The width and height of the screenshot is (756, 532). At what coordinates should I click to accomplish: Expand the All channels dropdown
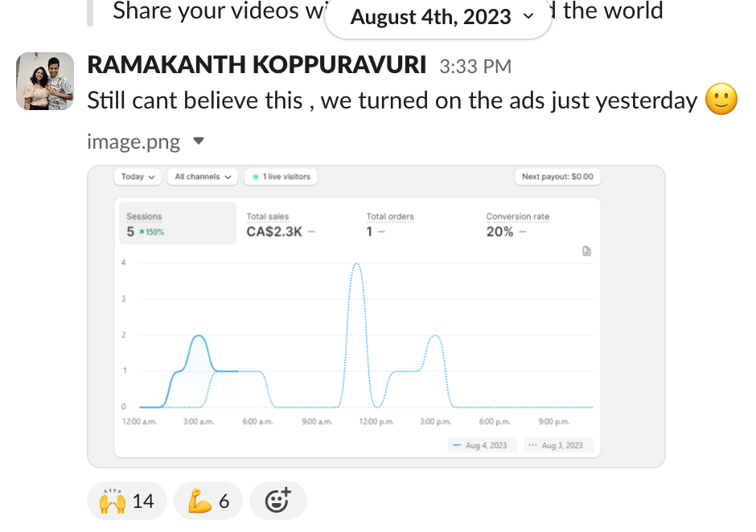[x=204, y=177]
